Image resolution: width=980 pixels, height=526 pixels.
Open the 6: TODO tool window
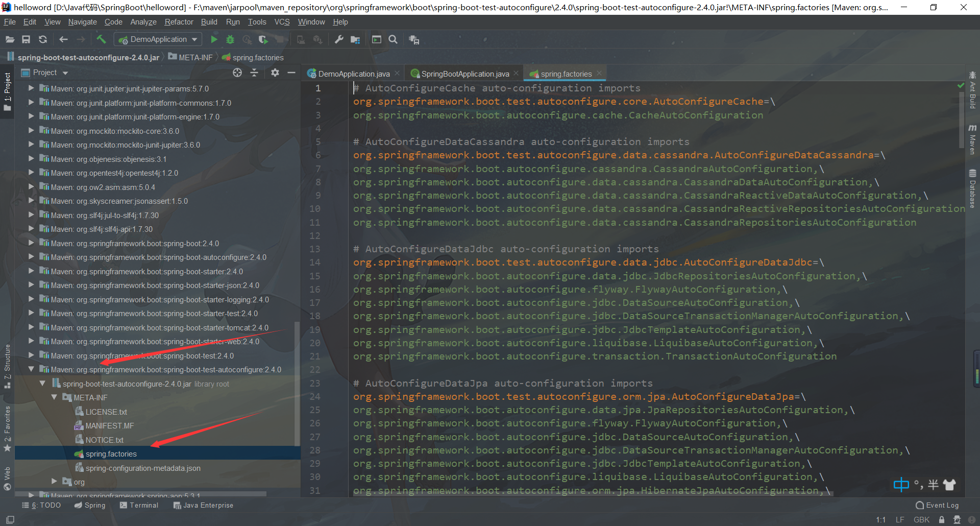pyautogui.click(x=41, y=505)
